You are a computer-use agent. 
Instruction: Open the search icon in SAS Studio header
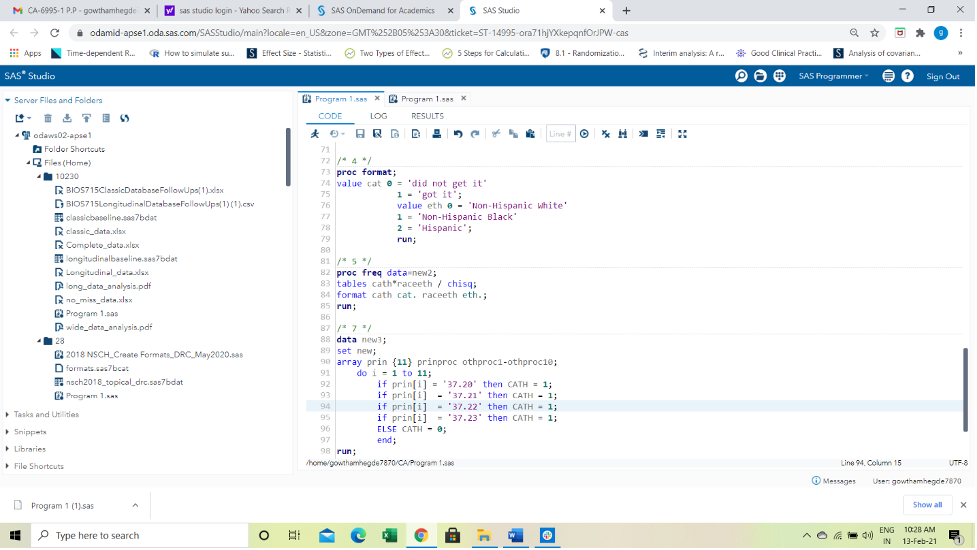741,76
